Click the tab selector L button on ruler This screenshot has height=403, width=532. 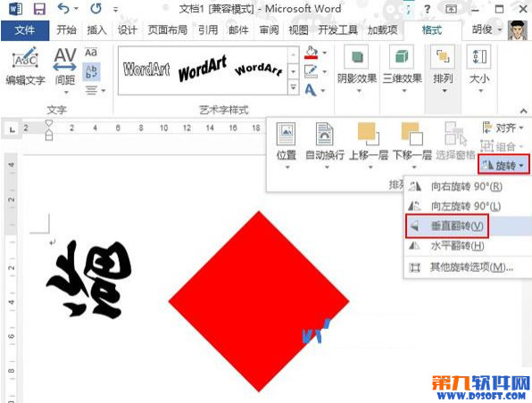pos(12,128)
